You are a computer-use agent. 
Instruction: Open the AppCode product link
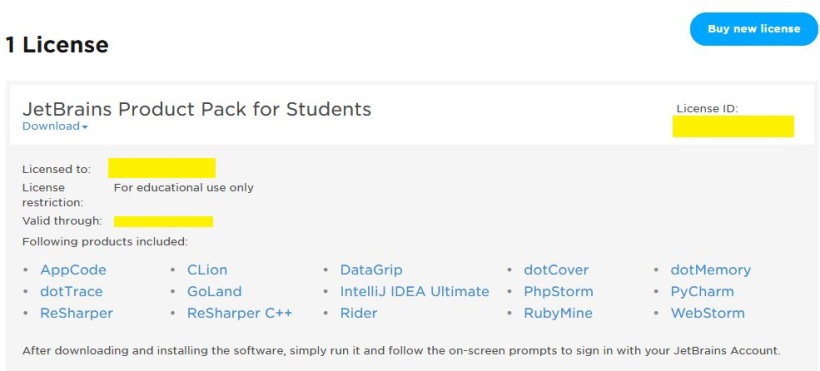[73, 270]
